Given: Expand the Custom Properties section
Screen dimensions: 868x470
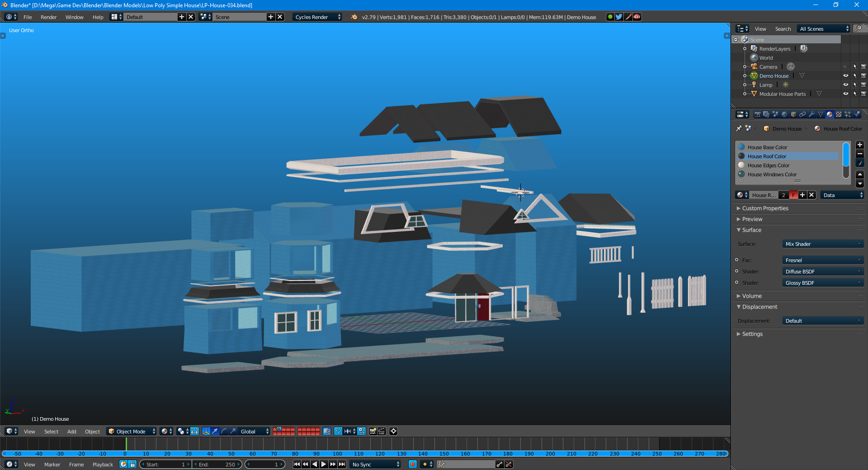Looking at the screenshot, I should tap(764, 208).
